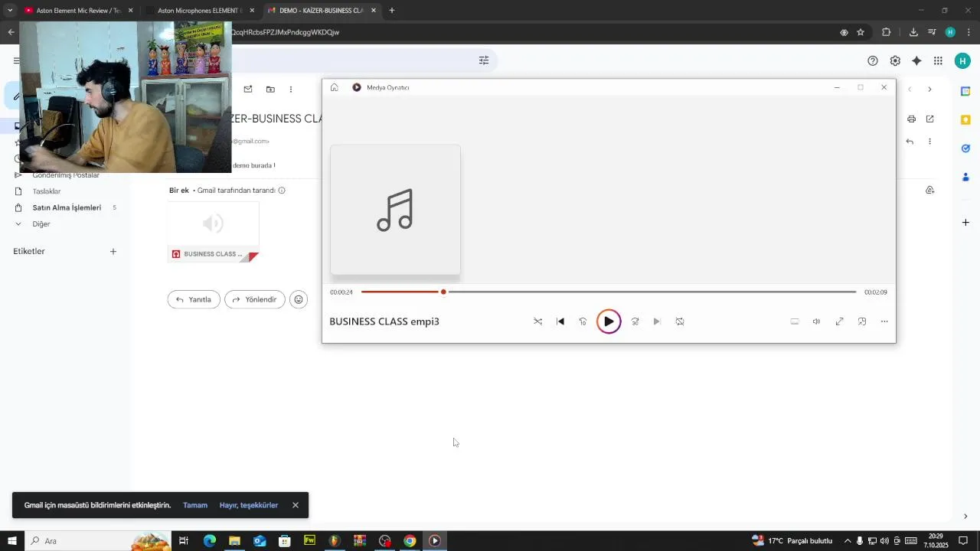Hide the Gmail side panel
980x551 pixels.
click(965, 517)
